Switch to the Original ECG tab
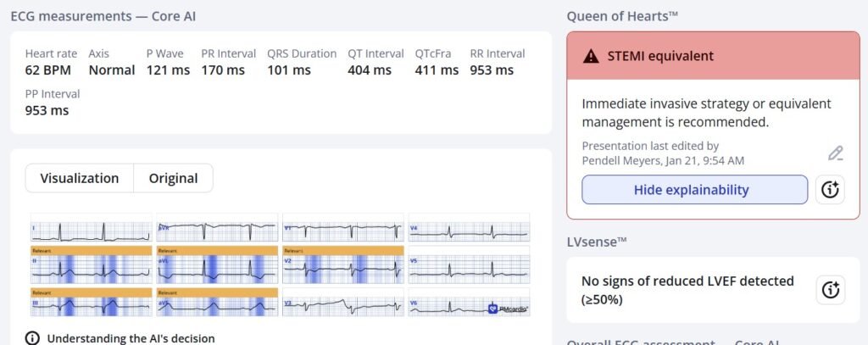 coord(173,178)
